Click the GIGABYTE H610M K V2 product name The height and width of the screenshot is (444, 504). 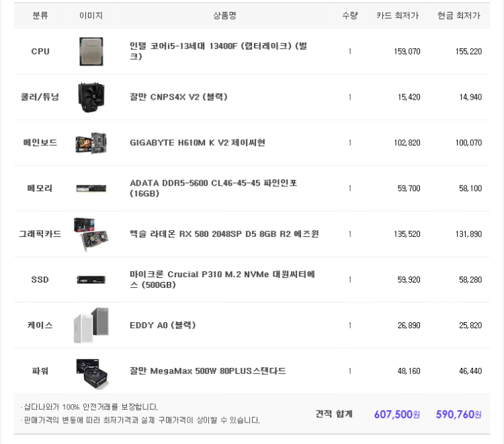click(x=198, y=143)
